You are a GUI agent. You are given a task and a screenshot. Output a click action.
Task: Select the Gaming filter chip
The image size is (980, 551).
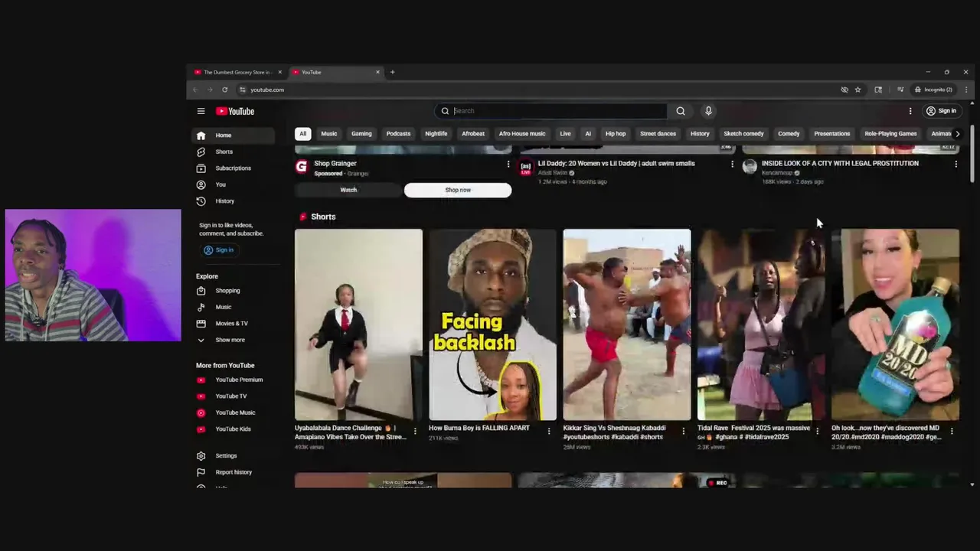click(x=361, y=134)
